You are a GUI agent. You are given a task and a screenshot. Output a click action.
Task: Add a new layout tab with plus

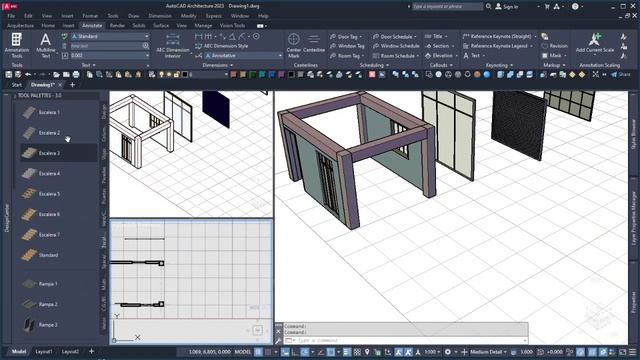[x=91, y=351]
